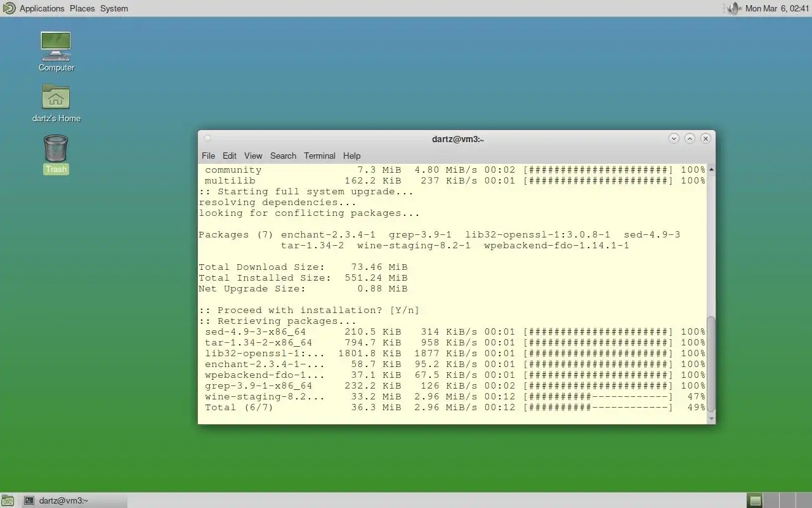Switch to the fourth workspace in the pager
The image size is (812, 508).
(802, 500)
